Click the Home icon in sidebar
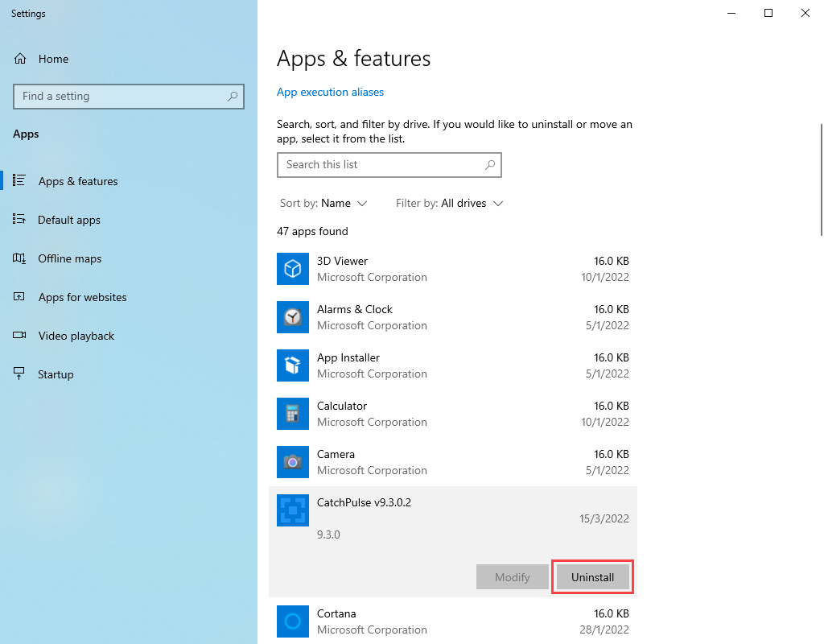824x644 pixels. (x=21, y=59)
